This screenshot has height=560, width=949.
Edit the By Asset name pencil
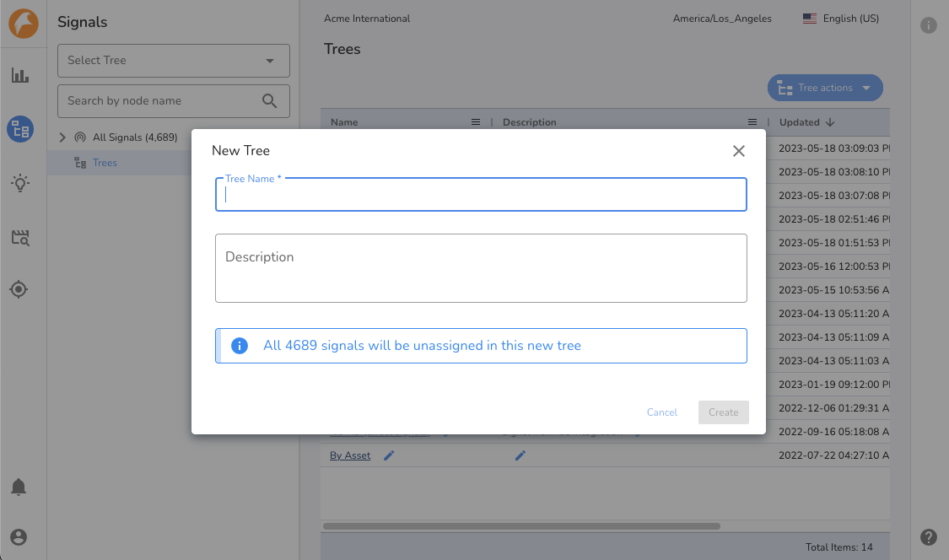click(389, 455)
